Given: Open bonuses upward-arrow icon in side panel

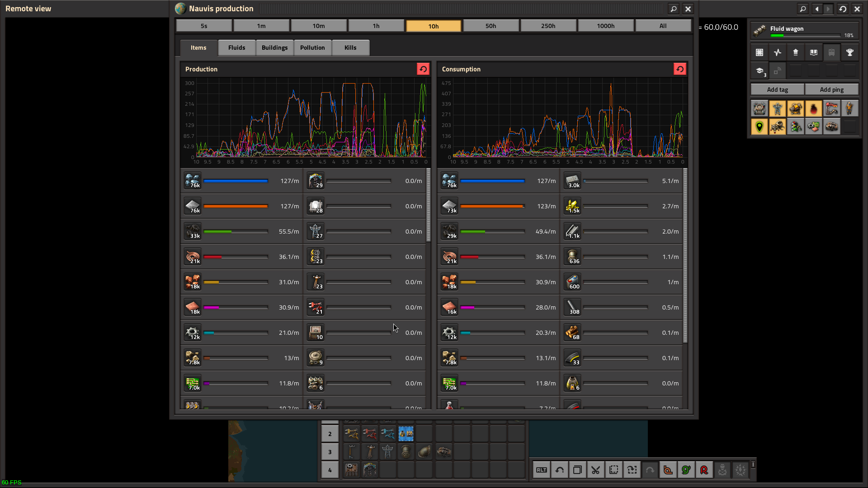Looking at the screenshot, I should click(x=796, y=52).
